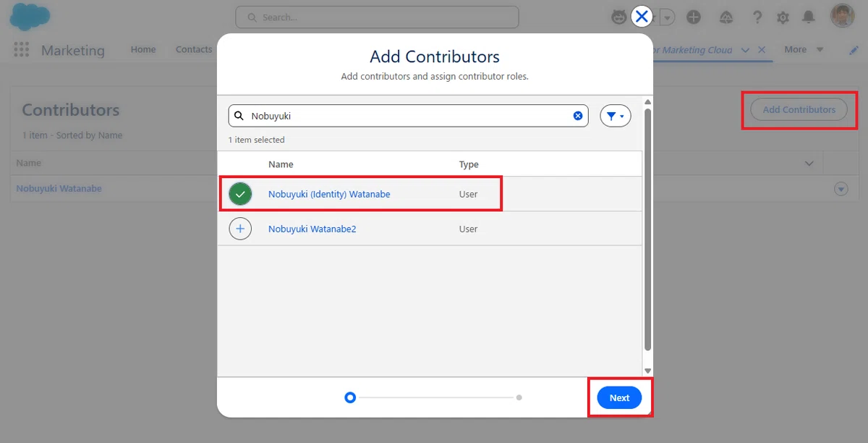Screen dimensions: 868x443
Task: Click the Type column header in dialog
Action: tap(469, 164)
